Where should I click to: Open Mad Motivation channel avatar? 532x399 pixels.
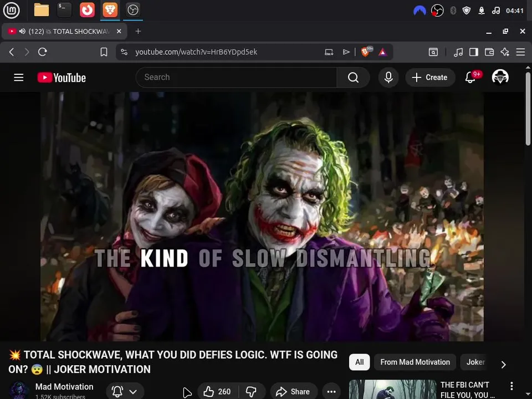coord(19,391)
